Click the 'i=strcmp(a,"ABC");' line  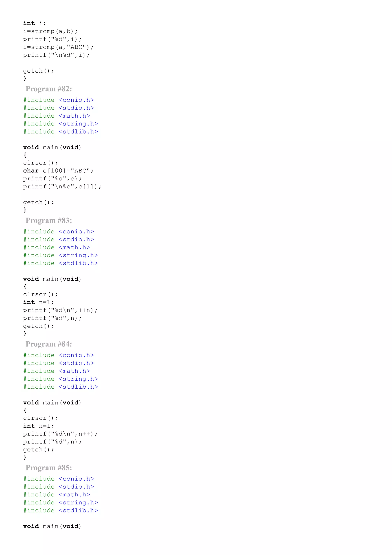pos(58,47)
